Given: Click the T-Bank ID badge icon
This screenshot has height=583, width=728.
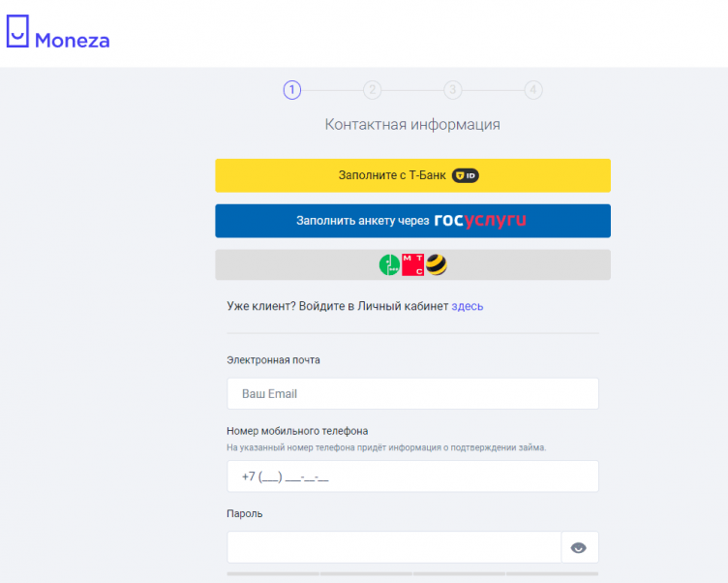Looking at the screenshot, I should 467,175.
